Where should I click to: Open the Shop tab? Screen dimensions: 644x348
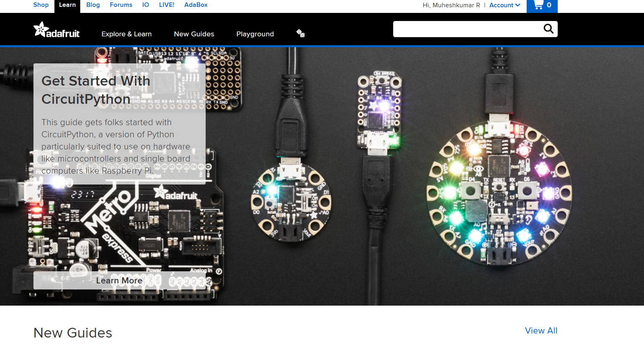tap(41, 5)
